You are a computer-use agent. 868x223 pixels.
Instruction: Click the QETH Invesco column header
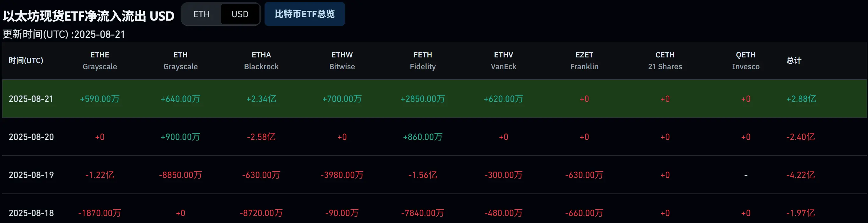pyautogui.click(x=746, y=61)
